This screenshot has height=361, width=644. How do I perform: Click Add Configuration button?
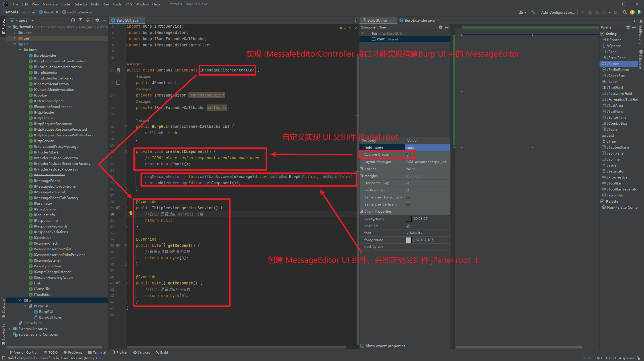click(558, 12)
